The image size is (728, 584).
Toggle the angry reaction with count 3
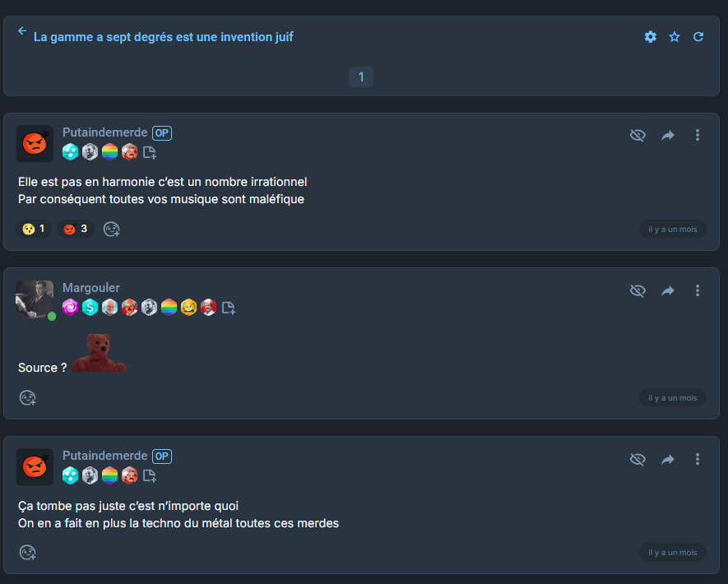pyautogui.click(x=76, y=229)
